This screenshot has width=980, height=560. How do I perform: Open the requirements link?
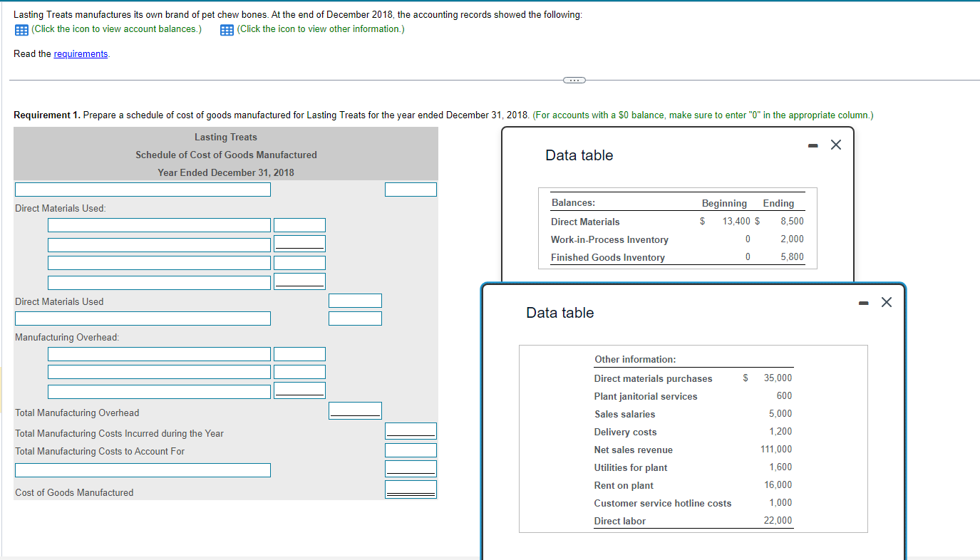[x=81, y=54]
